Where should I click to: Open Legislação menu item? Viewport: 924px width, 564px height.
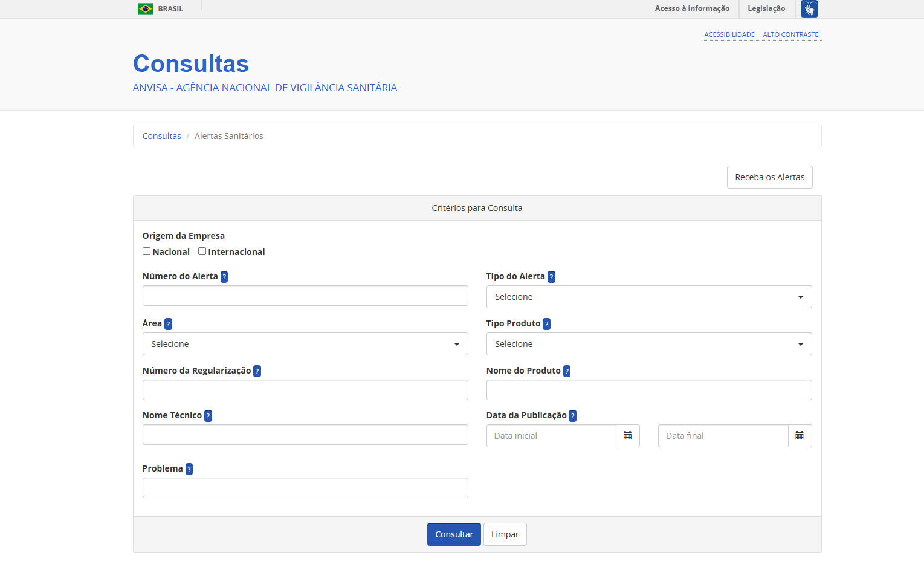click(x=766, y=8)
